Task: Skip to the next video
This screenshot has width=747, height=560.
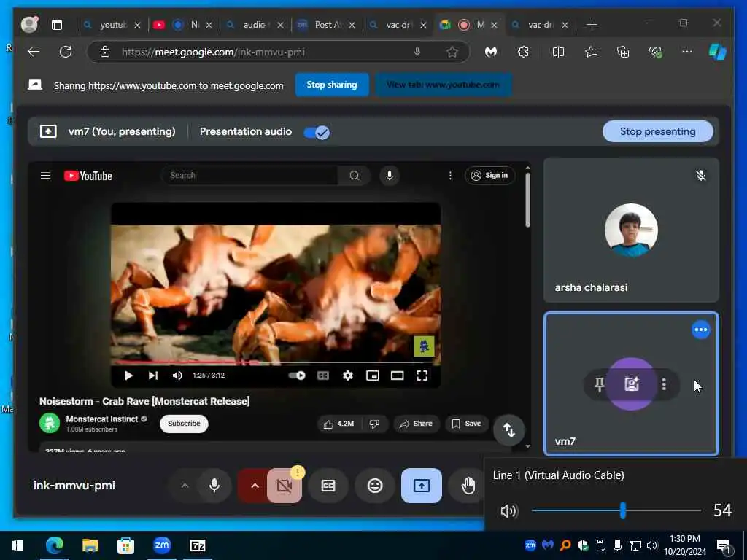Action: pyautogui.click(x=152, y=376)
